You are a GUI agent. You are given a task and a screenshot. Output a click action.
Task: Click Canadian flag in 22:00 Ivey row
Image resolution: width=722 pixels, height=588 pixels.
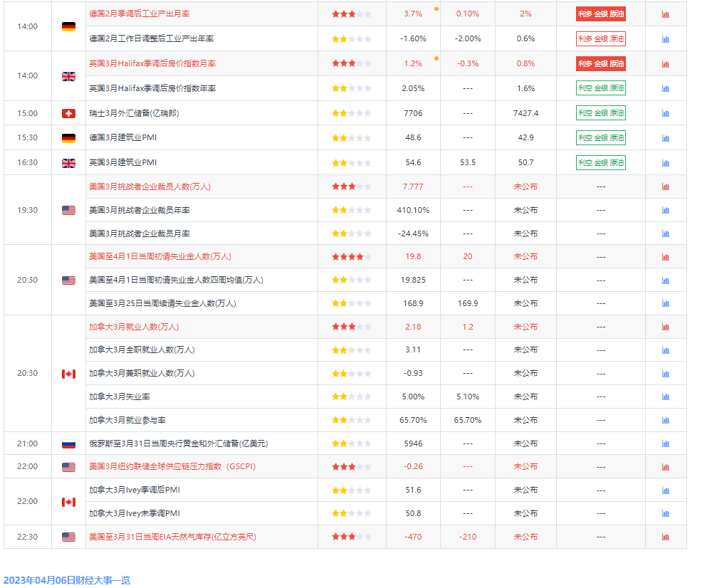point(68,502)
